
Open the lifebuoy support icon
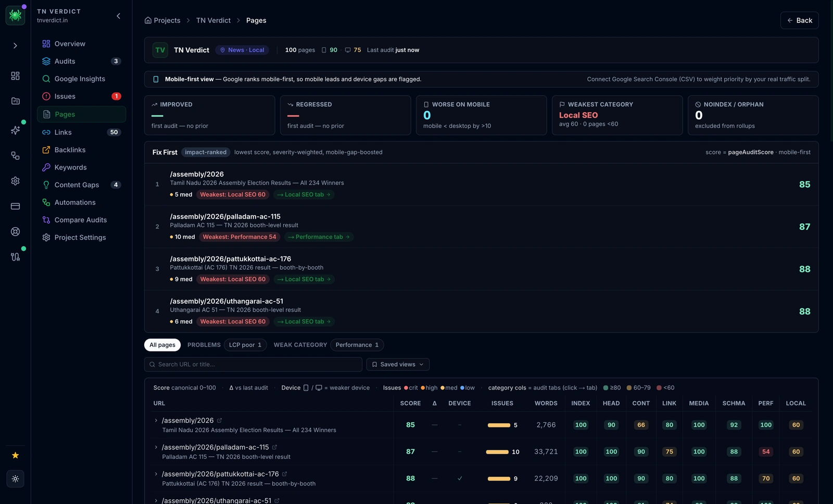click(15, 231)
